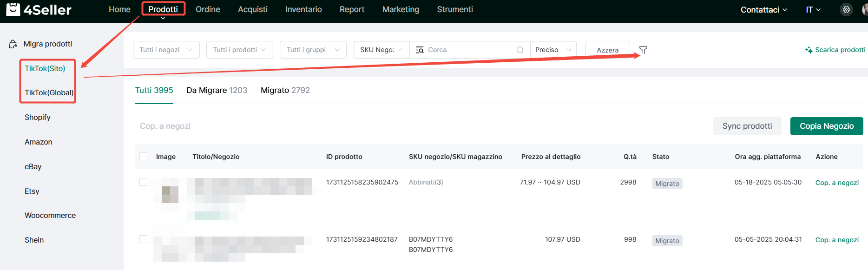
Task: Click the filter funnel icon
Action: point(643,50)
